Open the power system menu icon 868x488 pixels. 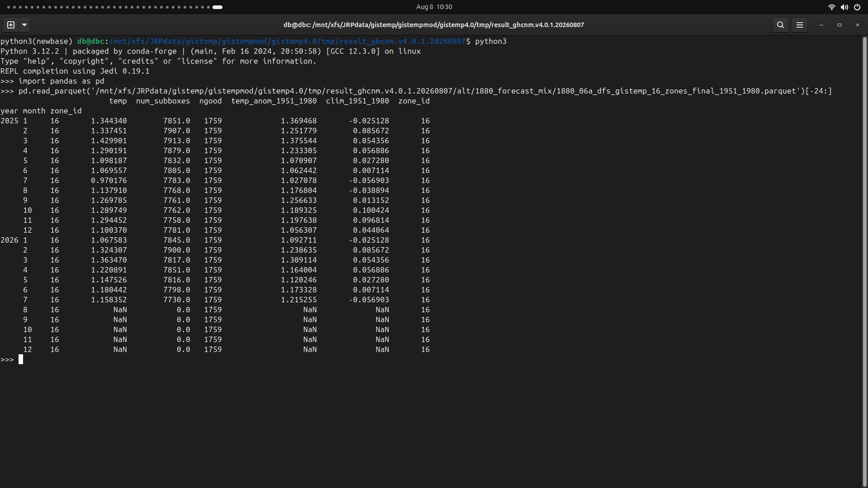(x=857, y=7)
